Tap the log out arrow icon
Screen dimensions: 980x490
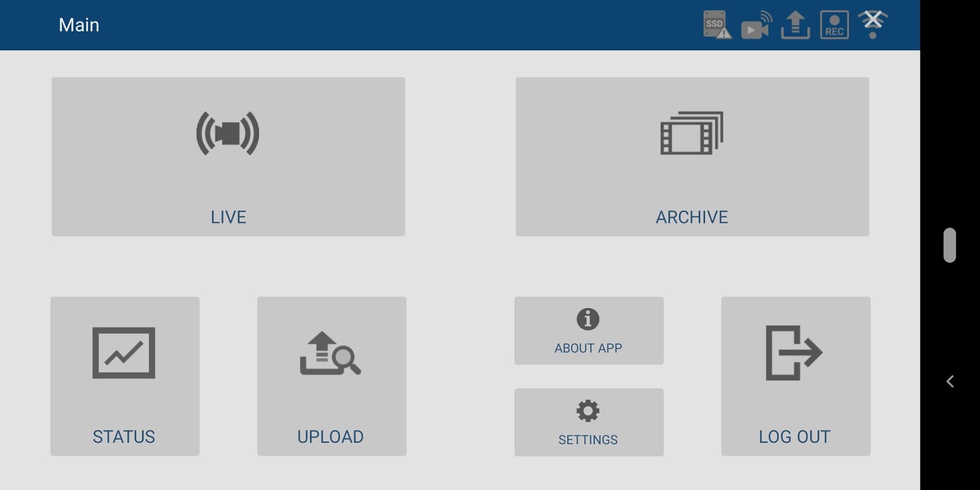794,353
